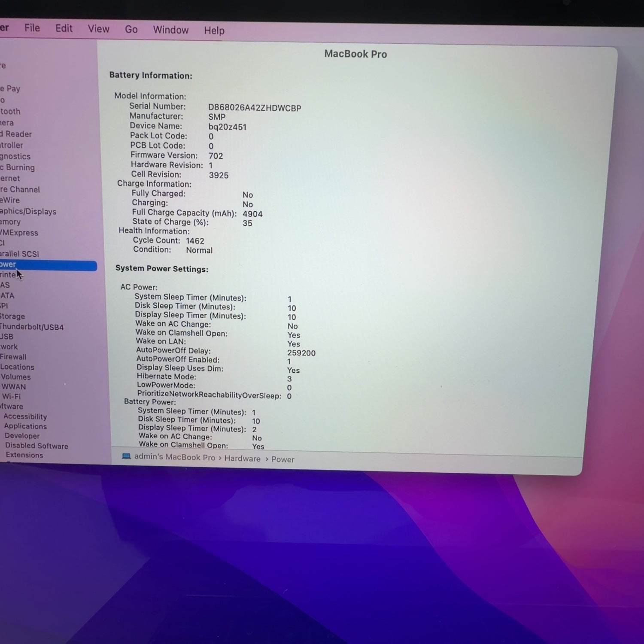The width and height of the screenshot is (644, 644).
Task: Select Graphics/Displays in the sidebar
Action: tap(28, 211)
